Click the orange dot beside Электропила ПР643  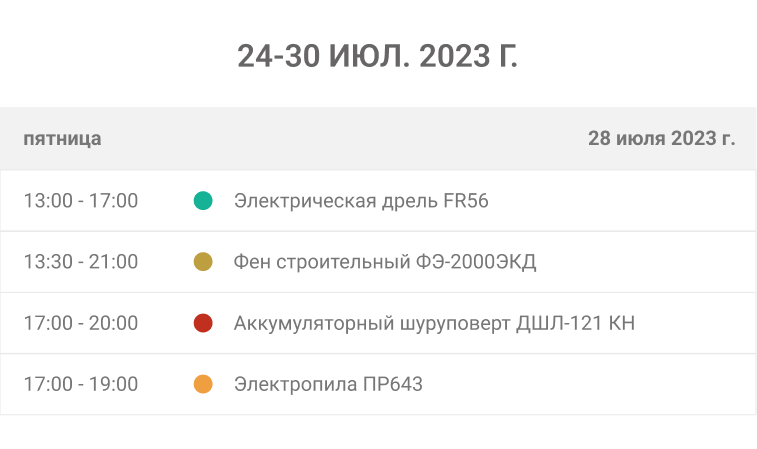[203, 384]
